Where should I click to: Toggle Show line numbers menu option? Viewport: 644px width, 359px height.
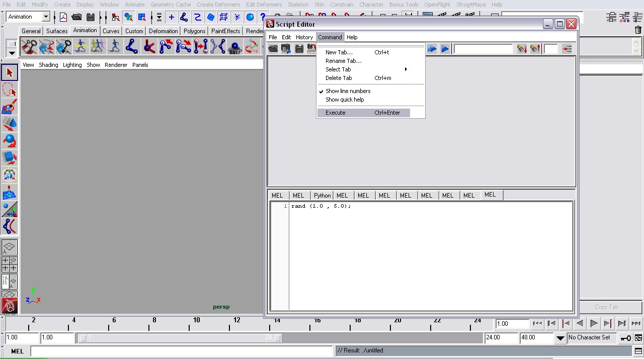[x=348, y=91]
